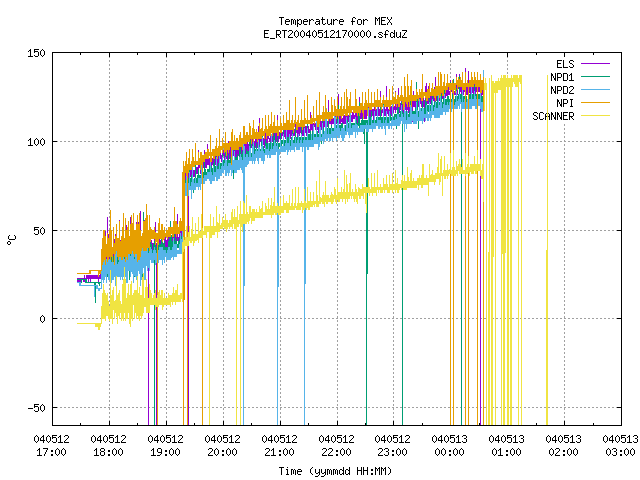This screenshot has width=640, height=480.
Task: Click the x-axis label 040513 01:00
Action: (507, 445)
